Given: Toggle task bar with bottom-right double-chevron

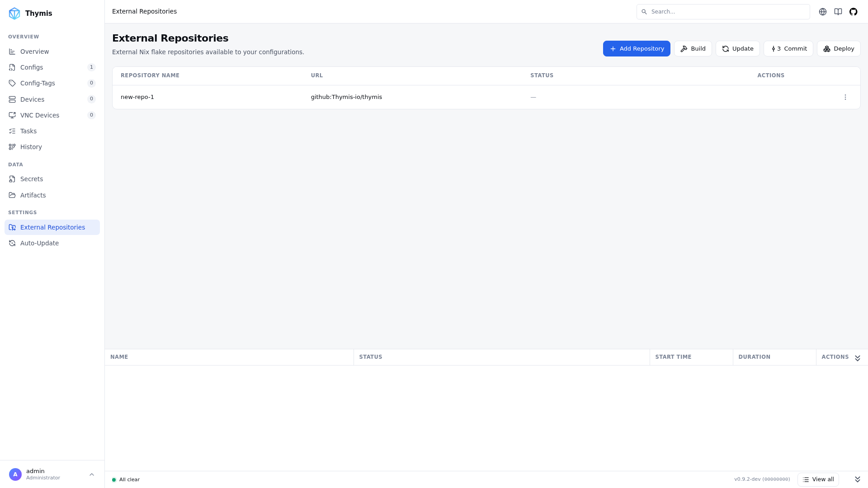Looking at the screenshot, I should 858,479.
